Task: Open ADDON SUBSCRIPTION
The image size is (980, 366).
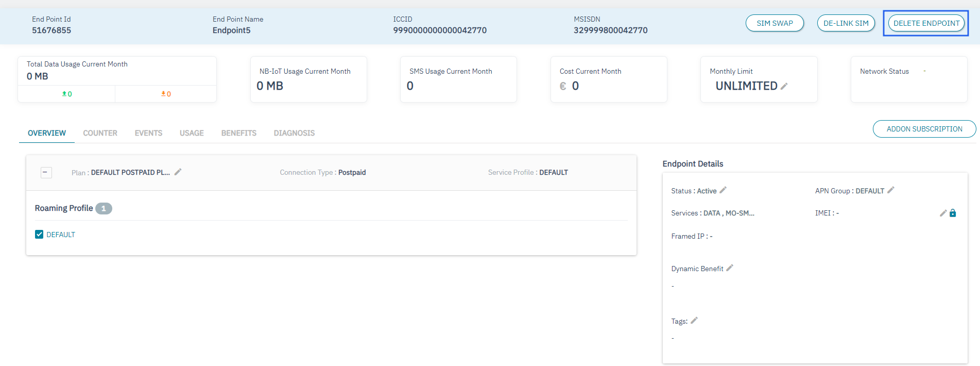Action: (x=924, y=129)
